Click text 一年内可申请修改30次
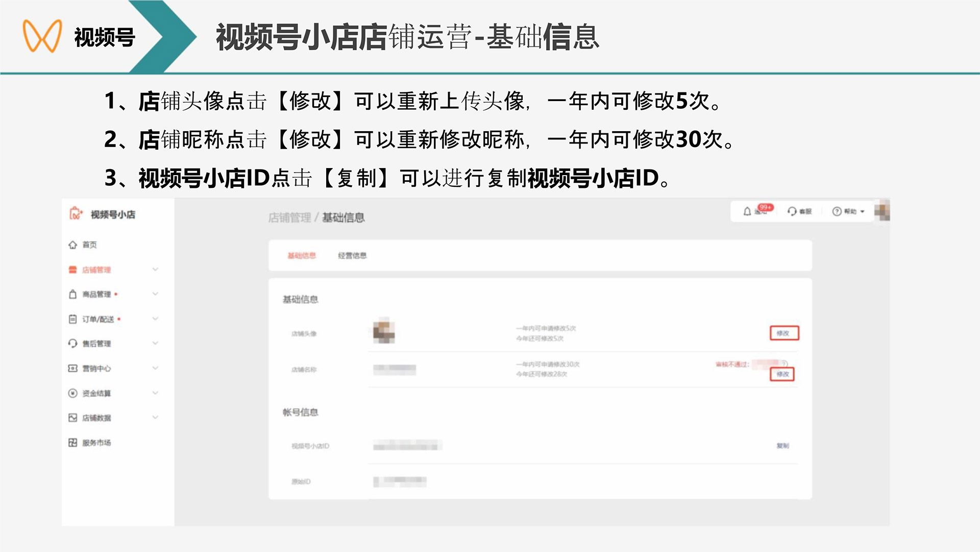Image resolution: width=980 pixels, height=552 pixels. tap(548, 365)
